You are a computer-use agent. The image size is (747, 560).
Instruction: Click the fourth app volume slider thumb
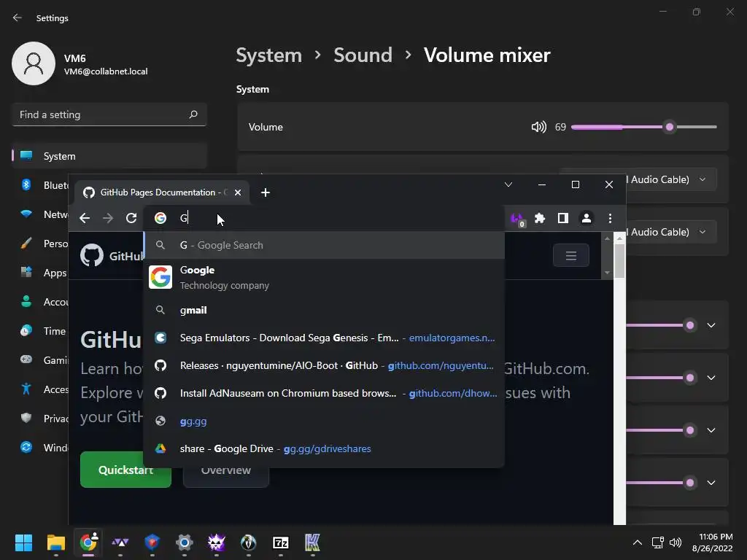pos(690,483)
